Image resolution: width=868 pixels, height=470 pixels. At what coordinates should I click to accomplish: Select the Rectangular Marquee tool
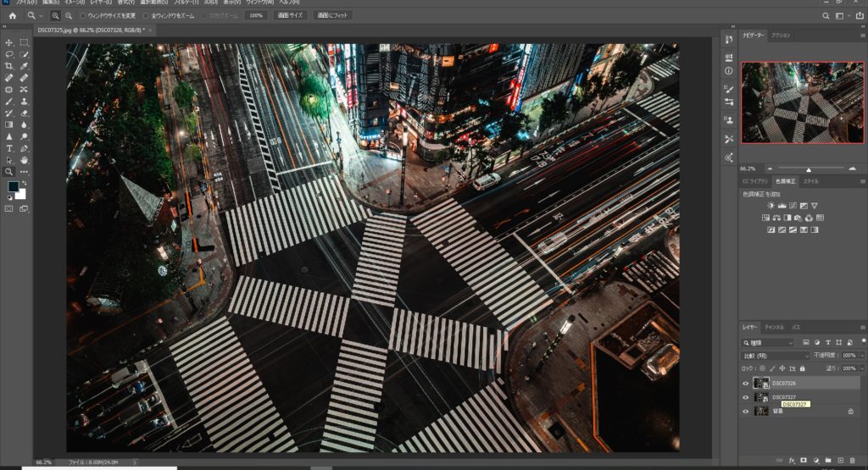click(24, 42)
